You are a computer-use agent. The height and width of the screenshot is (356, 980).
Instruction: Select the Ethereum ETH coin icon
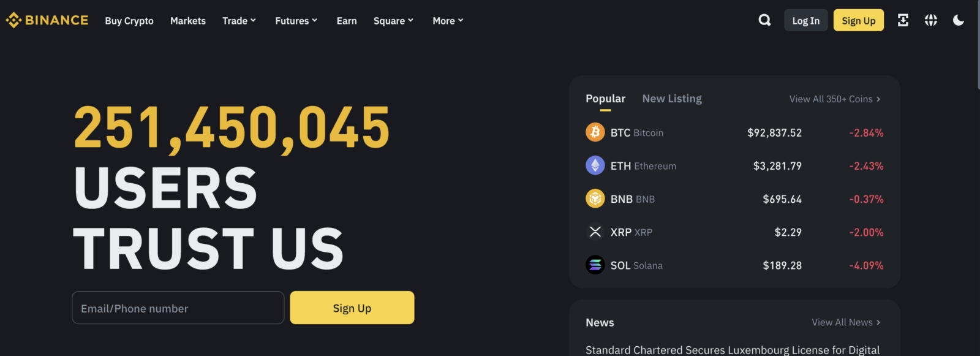[595, 165]
